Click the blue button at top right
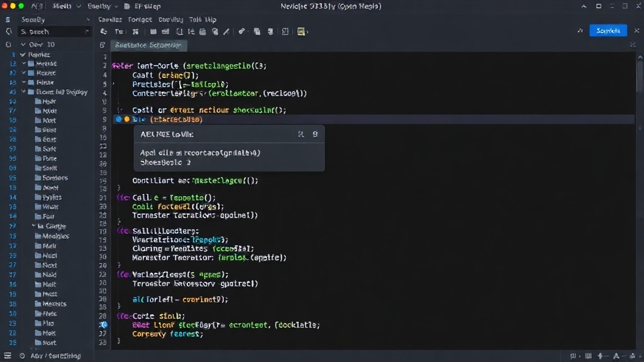The height and width of the screenshot is (362, 644). [608, 31]
